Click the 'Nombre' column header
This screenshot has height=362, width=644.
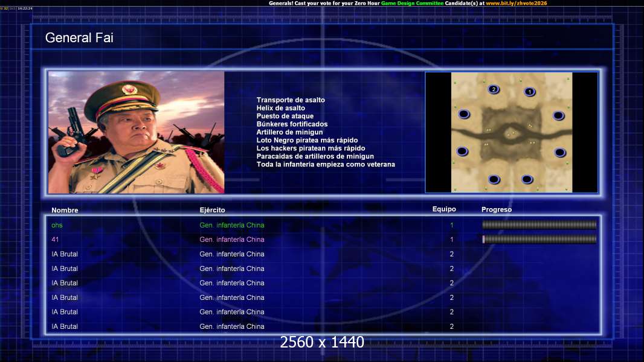[65, 210]
